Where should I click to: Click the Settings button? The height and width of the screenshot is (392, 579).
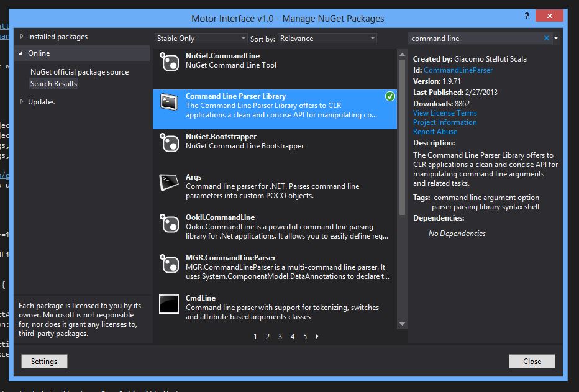(43, 361)
